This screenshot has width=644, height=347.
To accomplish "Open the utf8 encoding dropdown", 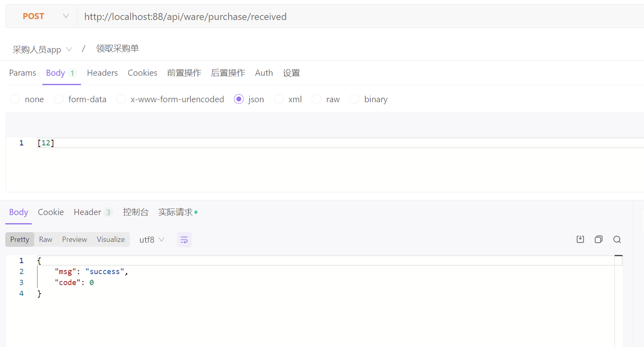I will click(x=152, y=239).
